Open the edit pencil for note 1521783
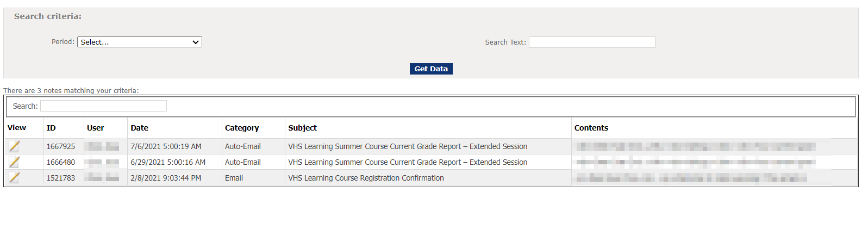This screenshot has width=868, height=241. coord(14,178)
